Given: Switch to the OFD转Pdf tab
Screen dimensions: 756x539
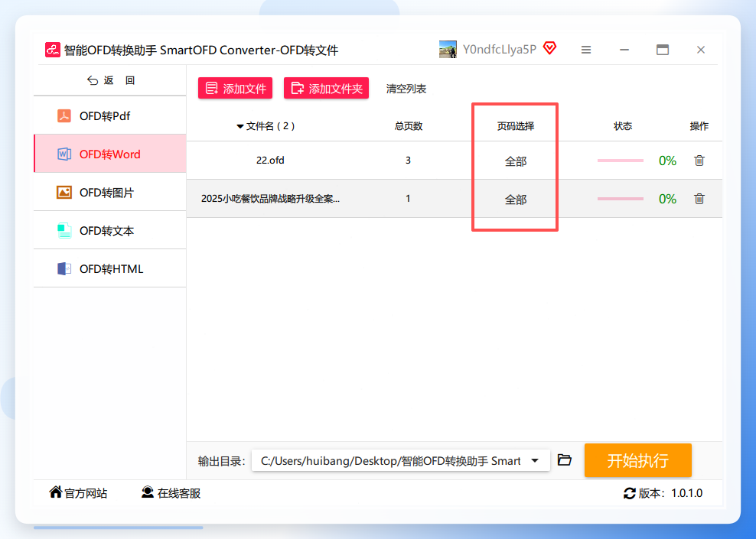Looking at the screenshot, I should click(x=110, y=115).
